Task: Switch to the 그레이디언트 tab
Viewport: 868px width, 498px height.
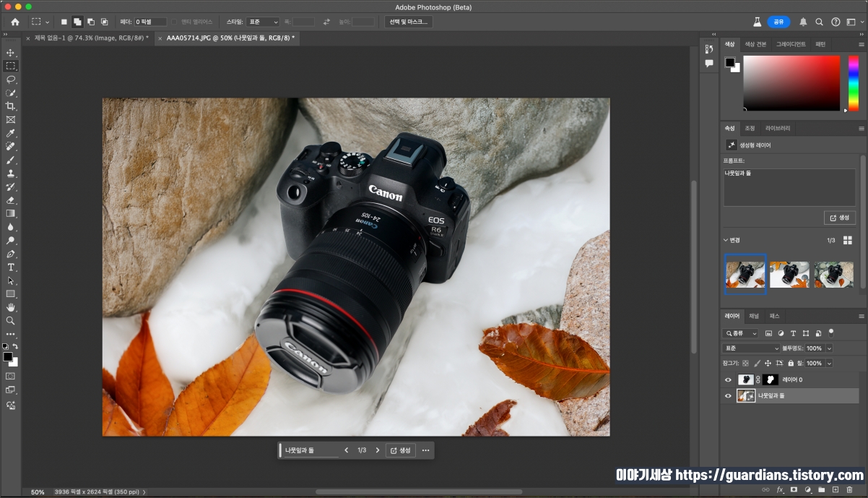Action: [x=791, y=44]
